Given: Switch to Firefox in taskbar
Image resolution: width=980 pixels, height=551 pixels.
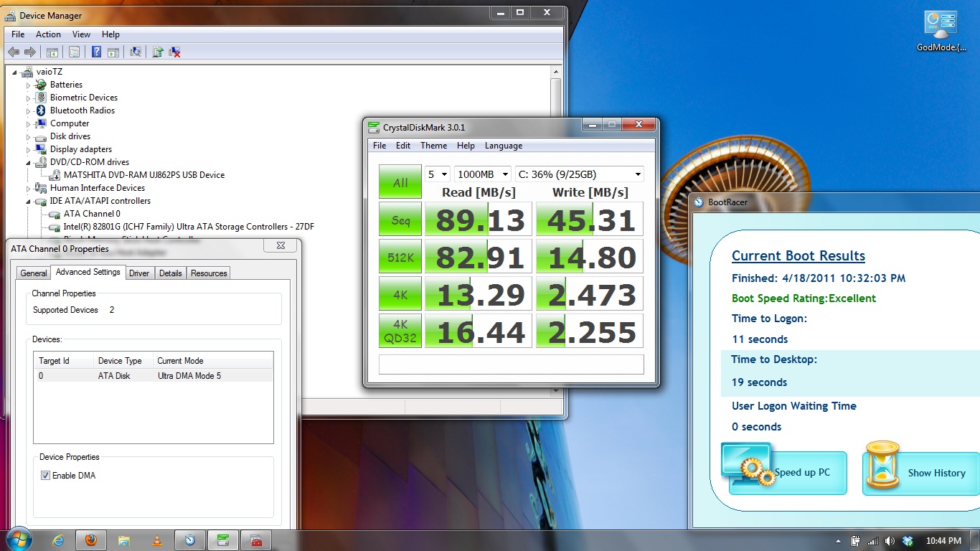Looking at the screenshot, I should click(91, 540).
